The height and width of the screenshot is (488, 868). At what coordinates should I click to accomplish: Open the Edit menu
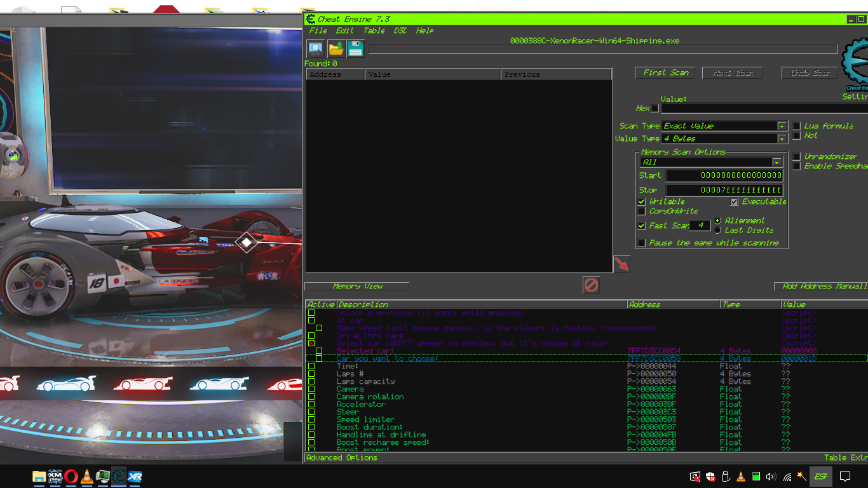pyautogui.click(x=345, y=30)
